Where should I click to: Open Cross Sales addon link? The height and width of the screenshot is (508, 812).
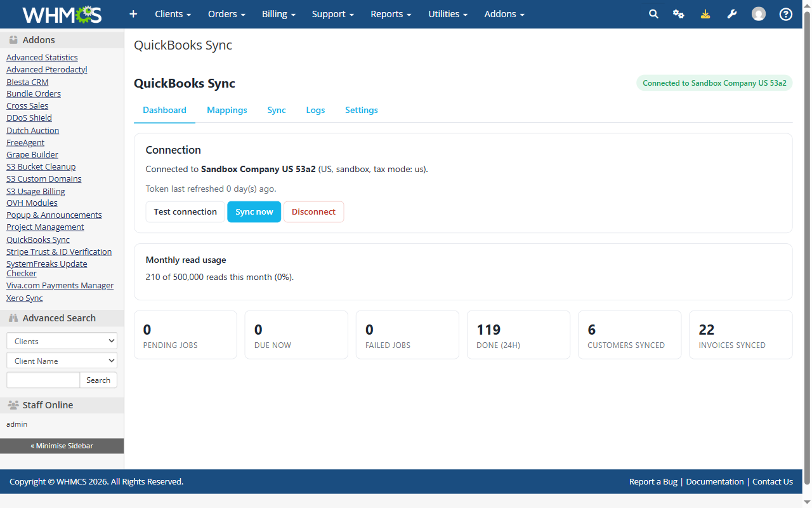coord(27,105)
